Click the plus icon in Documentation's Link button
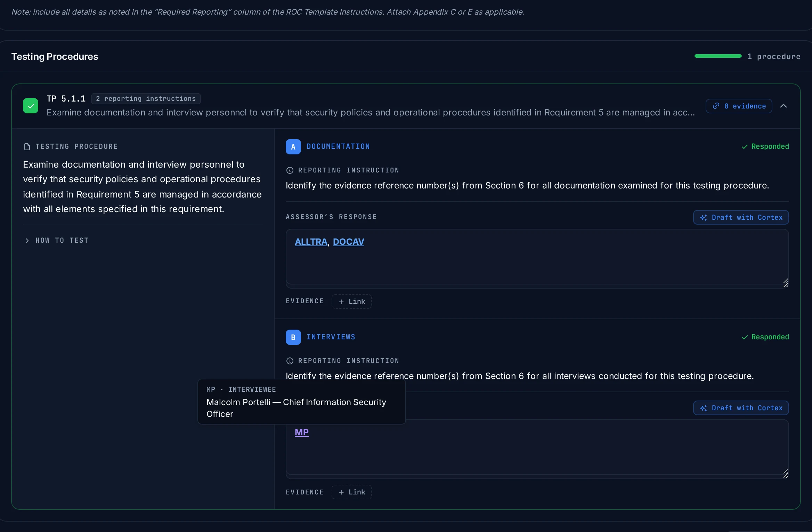The height and width of the screenshot is (532, 812). coord(341,301)
